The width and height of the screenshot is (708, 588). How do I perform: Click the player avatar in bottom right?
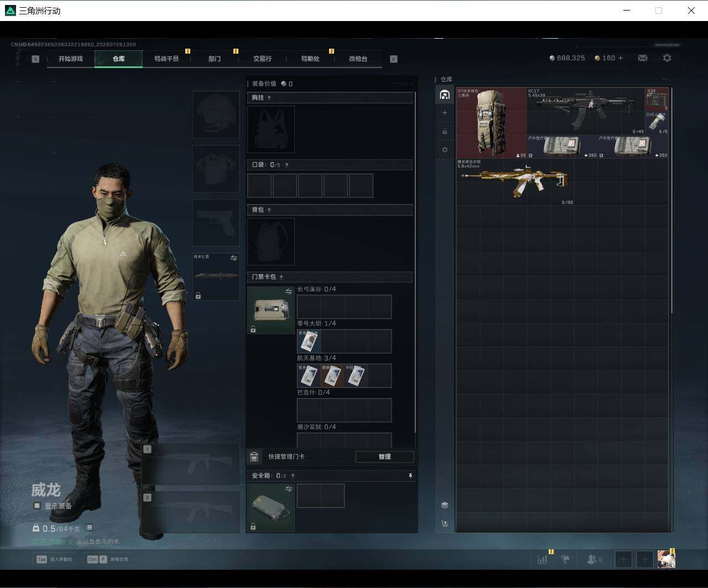(x=666, y=559)
